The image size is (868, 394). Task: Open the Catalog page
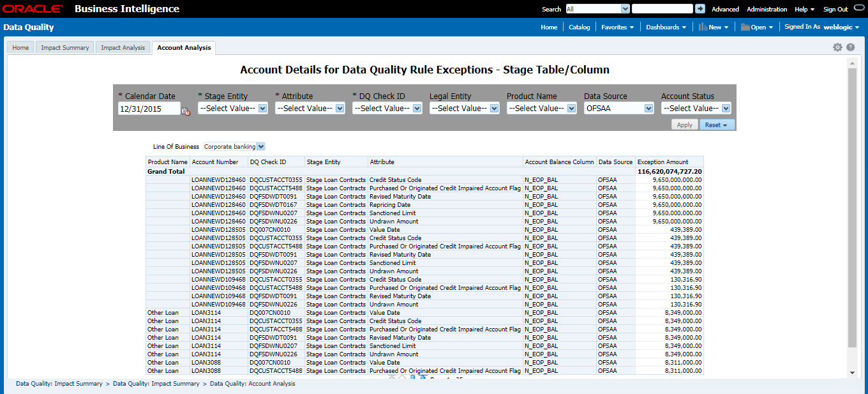pos(579,27)
